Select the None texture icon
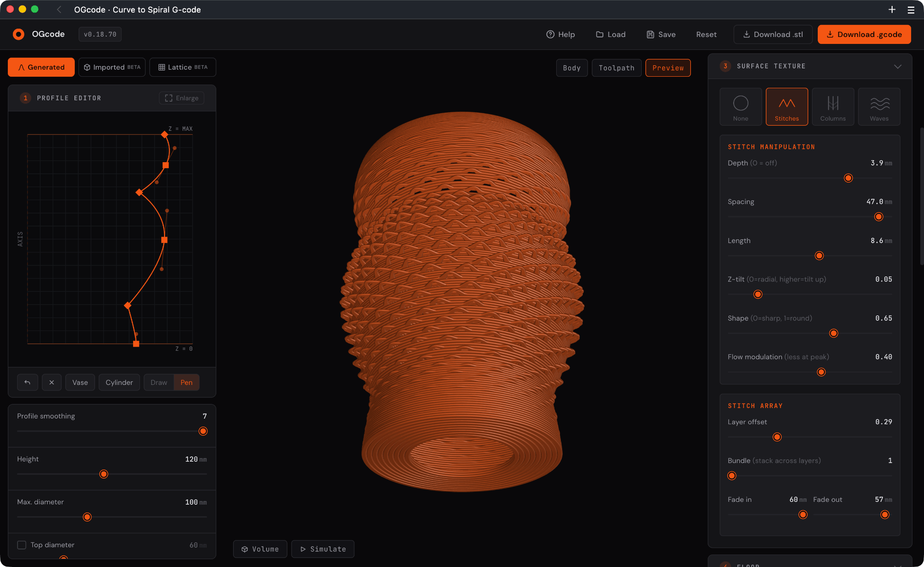The image size is (924, 567). click(x=741, y=107)
